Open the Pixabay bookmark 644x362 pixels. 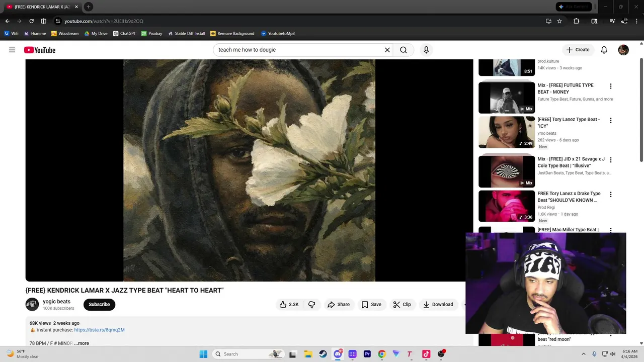click(x=151, y=34)
